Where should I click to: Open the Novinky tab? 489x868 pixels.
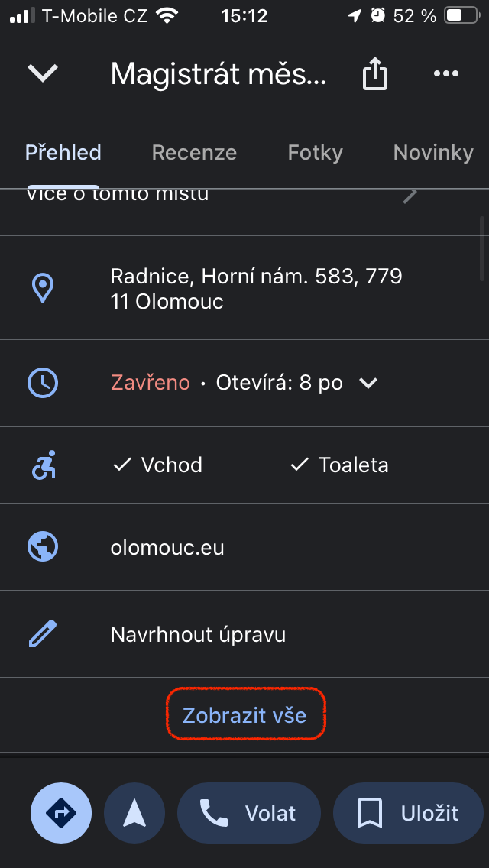coord(433,153)
